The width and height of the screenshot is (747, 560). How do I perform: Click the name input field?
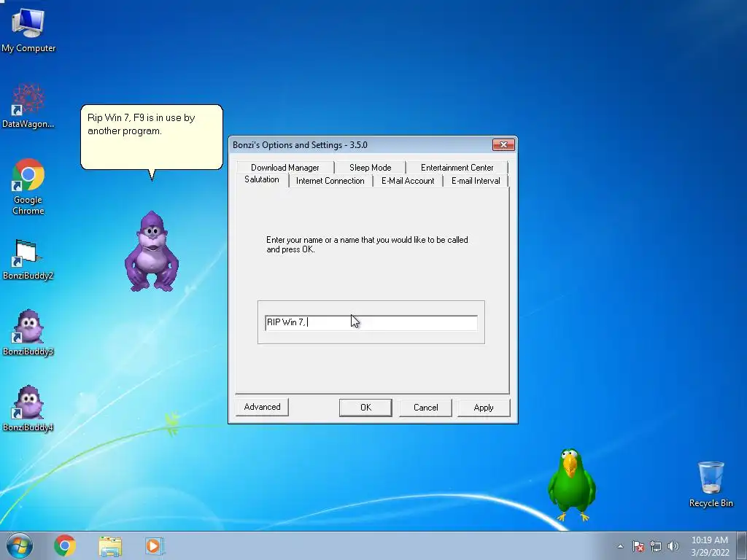pyautogui.click(x=371, y=322)
